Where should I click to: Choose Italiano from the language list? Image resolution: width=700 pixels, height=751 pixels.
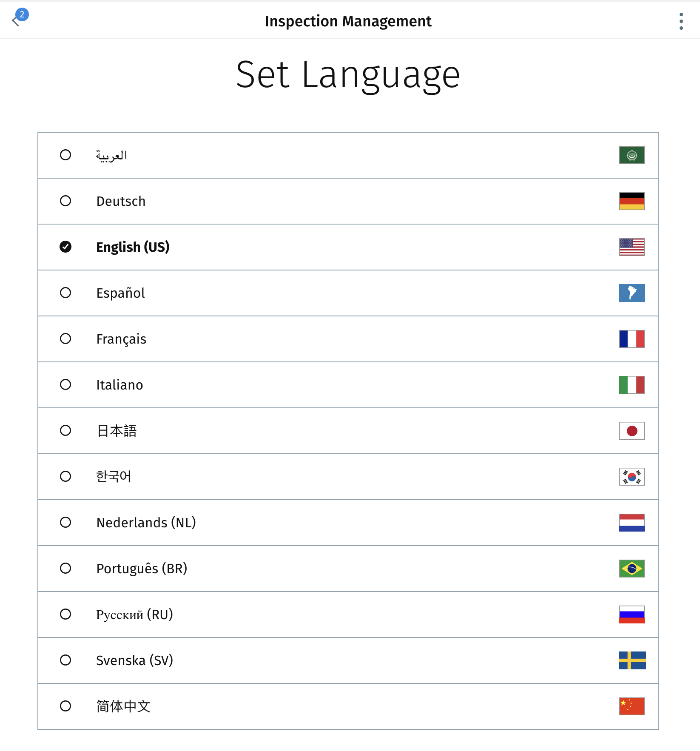120,385
